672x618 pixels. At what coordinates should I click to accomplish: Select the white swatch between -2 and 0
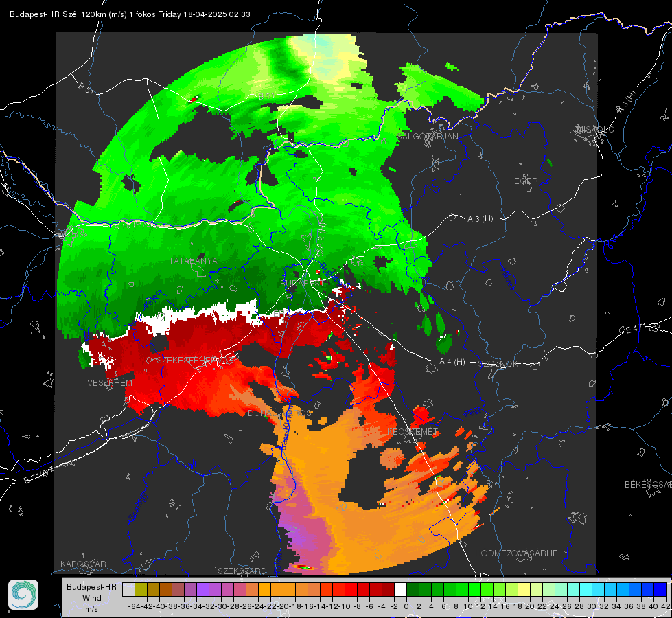point(400,590)
